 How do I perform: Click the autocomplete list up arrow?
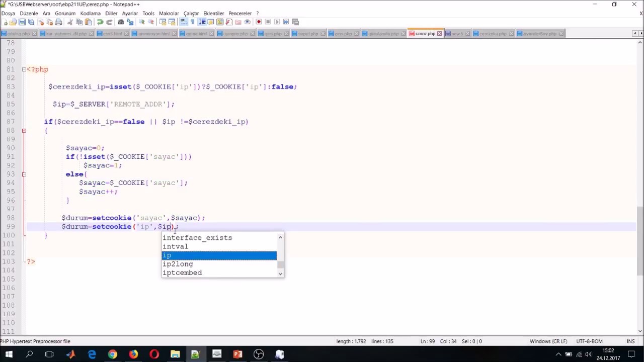[280, 237]
